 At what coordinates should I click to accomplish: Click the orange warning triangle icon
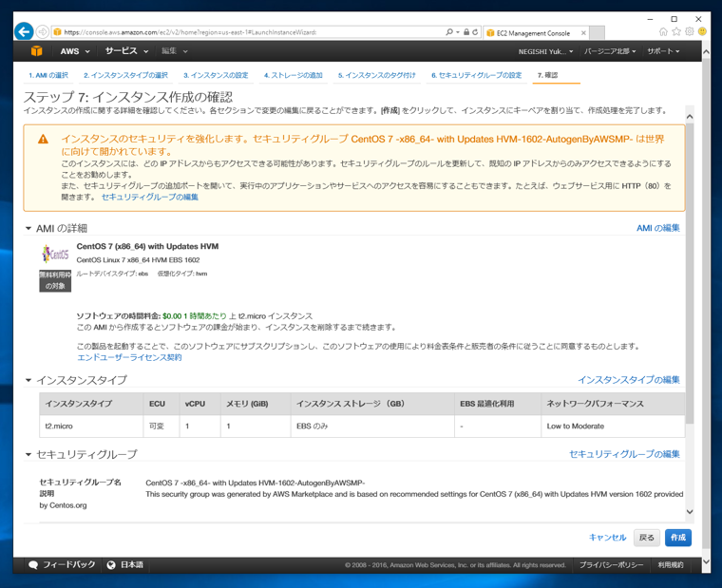[43, 139]
